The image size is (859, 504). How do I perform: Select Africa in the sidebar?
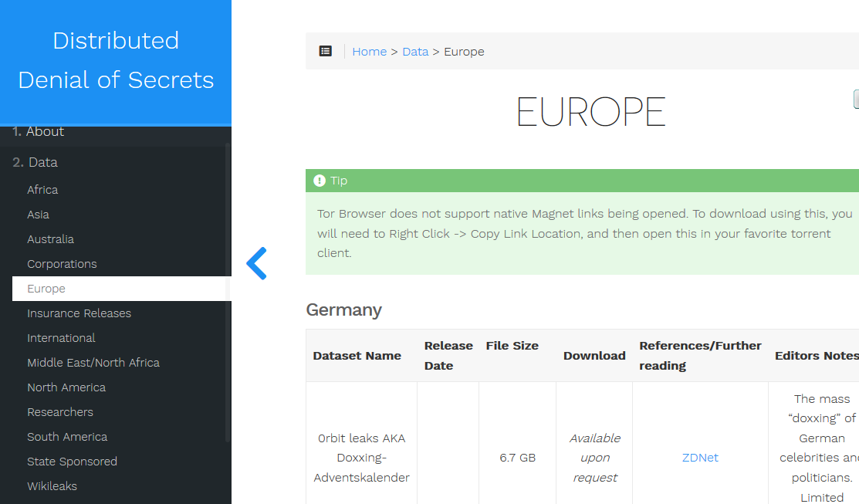click(x=42, y=190)
